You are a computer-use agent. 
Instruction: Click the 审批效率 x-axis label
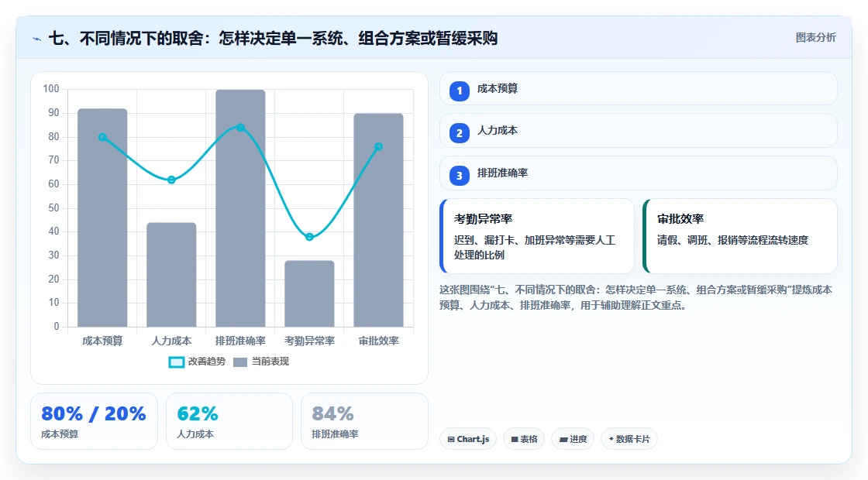click(379, 341)
